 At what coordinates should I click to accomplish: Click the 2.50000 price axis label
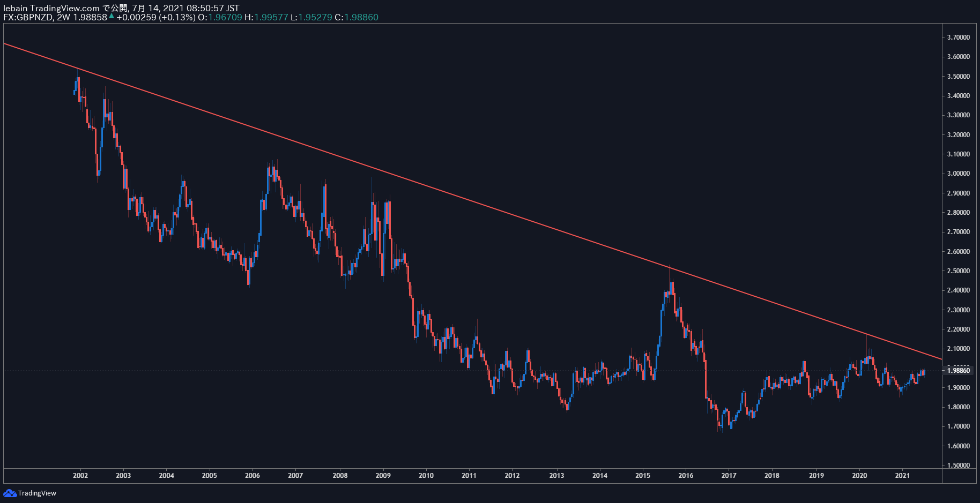[x=958, y=271]
